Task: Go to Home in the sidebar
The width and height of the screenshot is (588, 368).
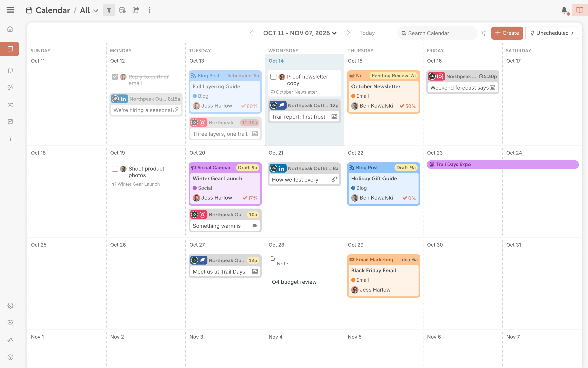Action: pyautogui.click(x=10, y=29)
